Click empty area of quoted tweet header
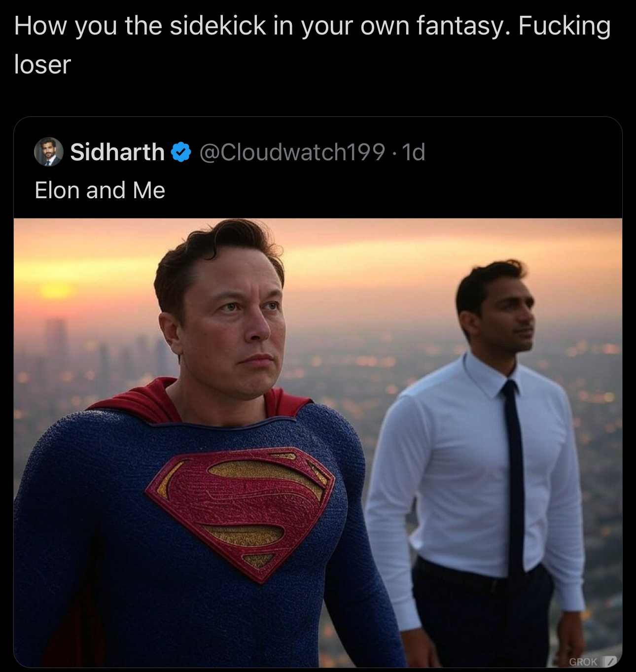This screenshot has width=636, height=672. 523,152
